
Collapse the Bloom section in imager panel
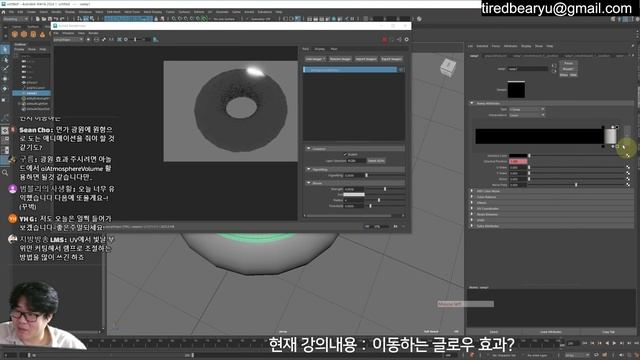(309, 183)
